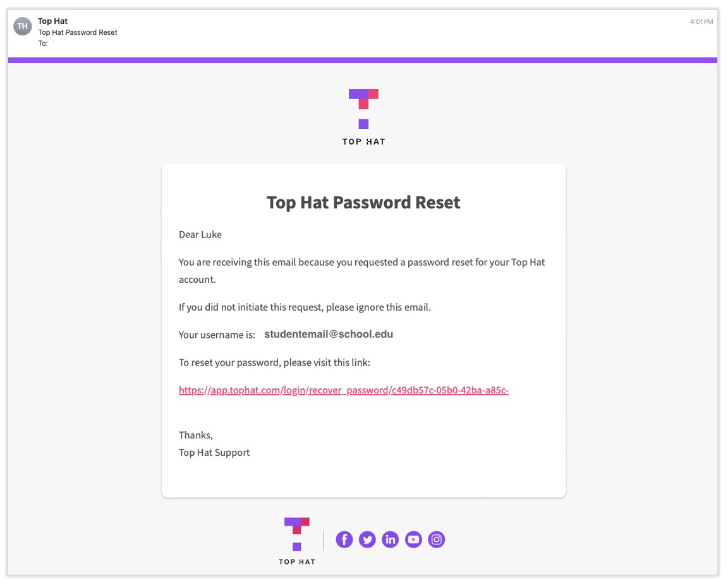Click the Top Hat sender name
The width and height of the screenshot is (728, 586).
coord(53,21)
